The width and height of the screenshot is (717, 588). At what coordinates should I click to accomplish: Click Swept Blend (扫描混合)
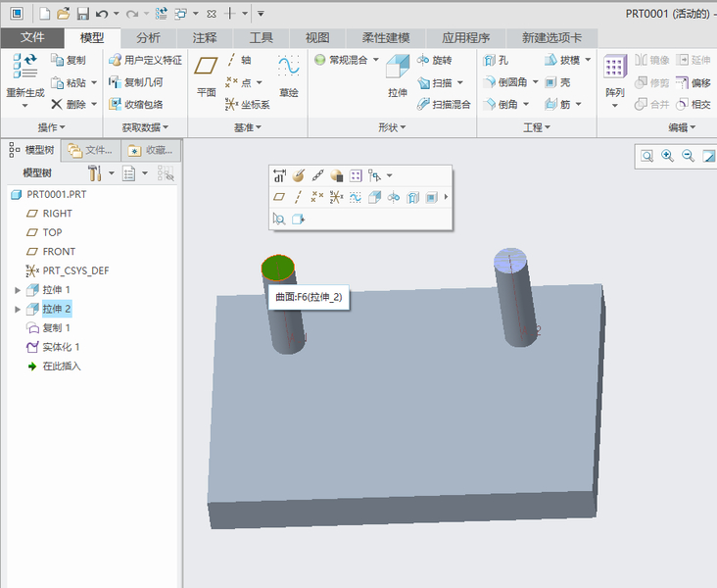click(x=444, y=104)
